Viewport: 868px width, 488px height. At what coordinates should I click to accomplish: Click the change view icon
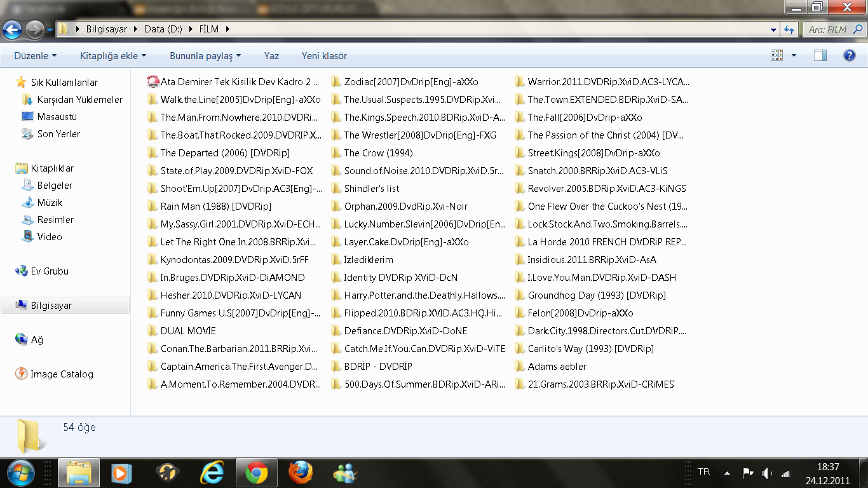coord(776,56)
